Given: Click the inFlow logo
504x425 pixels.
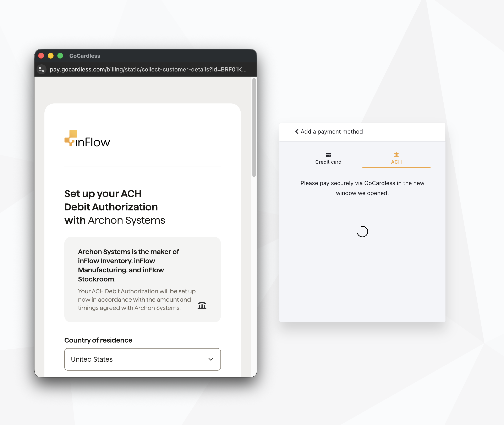Looking at the screenshot, I should 87,139.
